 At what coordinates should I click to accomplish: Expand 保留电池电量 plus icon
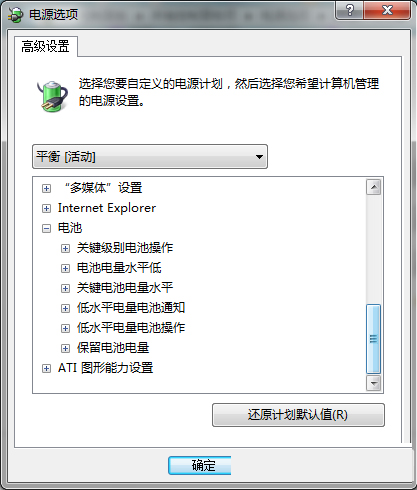pos(65,348)
